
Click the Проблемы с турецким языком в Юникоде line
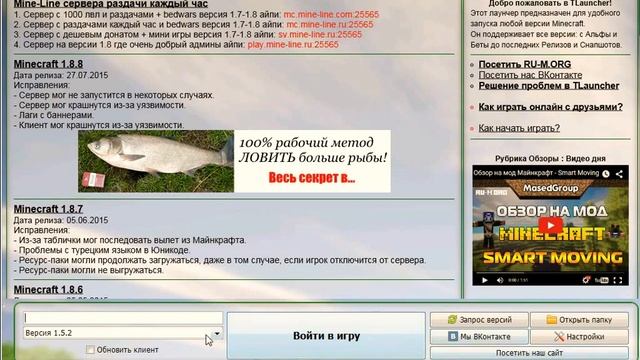[x=102, y=250]
